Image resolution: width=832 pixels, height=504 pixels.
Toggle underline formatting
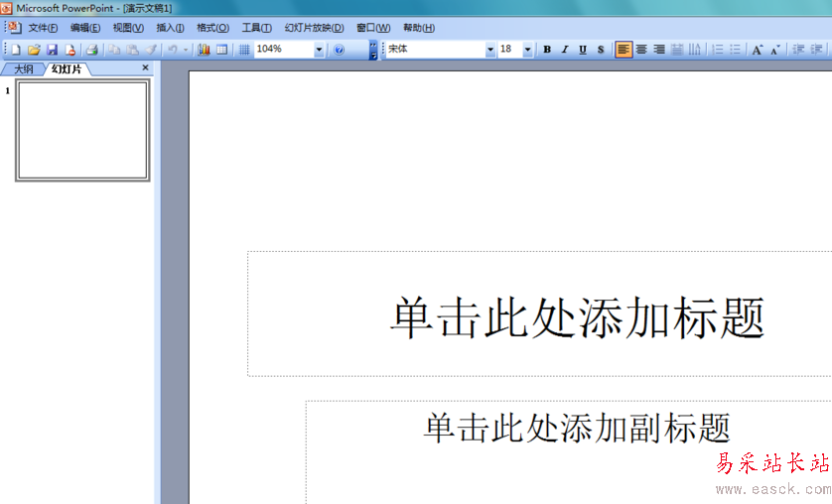[583, 50]
